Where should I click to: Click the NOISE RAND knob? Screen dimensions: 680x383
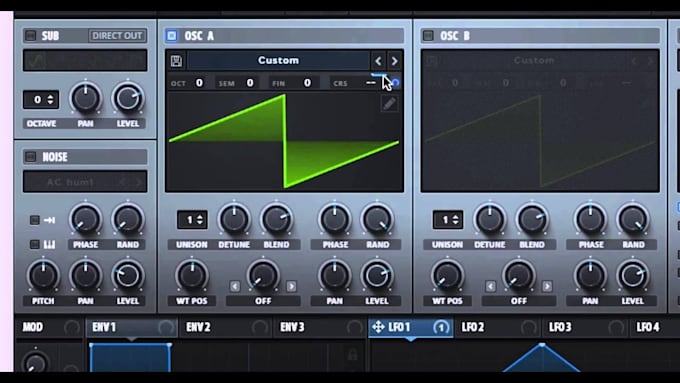[128, 219]
